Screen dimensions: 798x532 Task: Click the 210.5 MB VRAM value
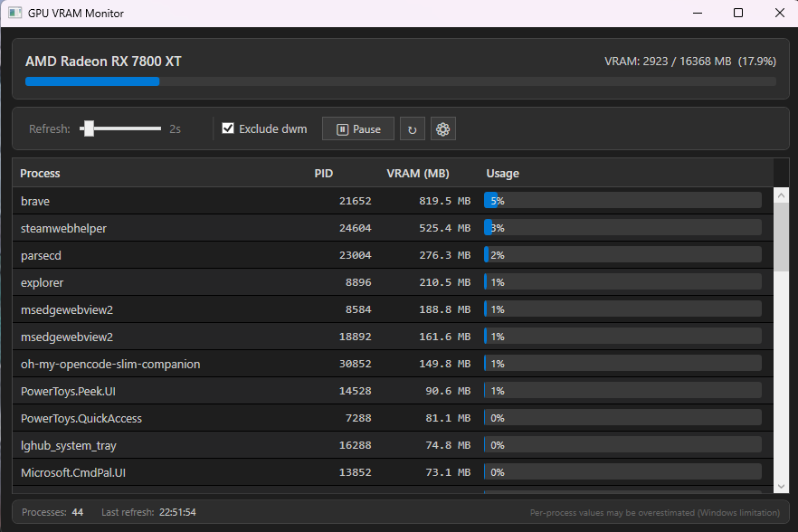(x=445, y=282)
